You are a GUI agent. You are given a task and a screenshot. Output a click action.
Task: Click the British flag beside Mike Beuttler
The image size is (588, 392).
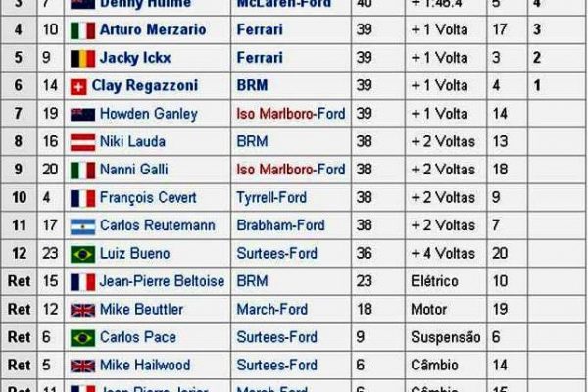pyautogui.click(x=82, y=311)
